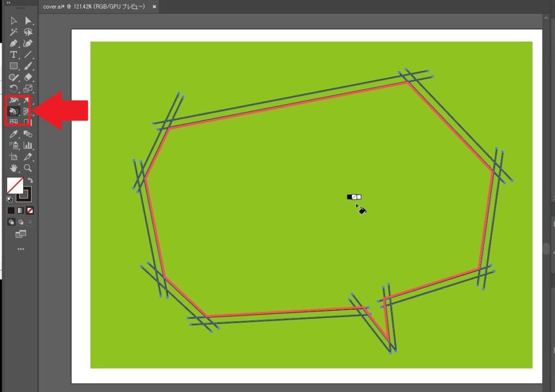This screenshot has height=392, width=555.
Task: Select the Hand tool
Action: coord(14,168)
